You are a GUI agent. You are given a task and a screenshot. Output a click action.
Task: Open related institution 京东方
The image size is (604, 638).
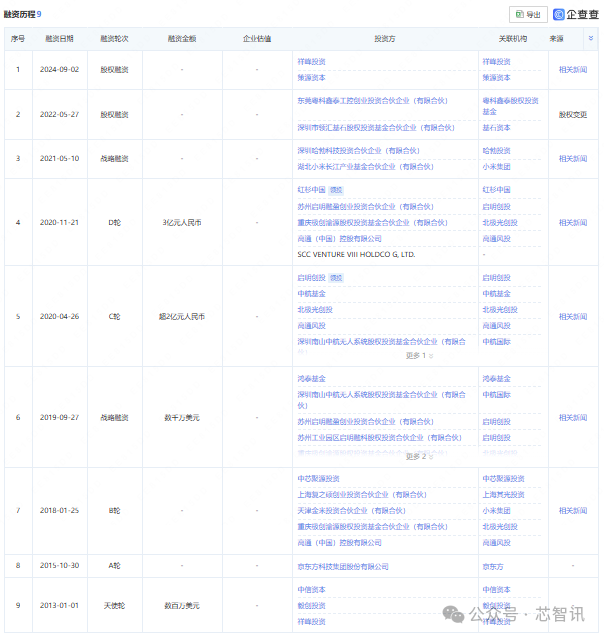(493, 566)
